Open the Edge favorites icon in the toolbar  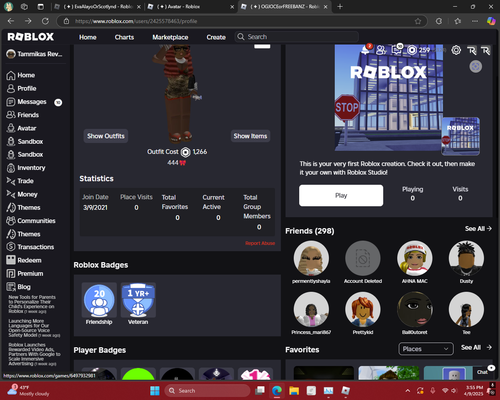[x=458, y=21]
